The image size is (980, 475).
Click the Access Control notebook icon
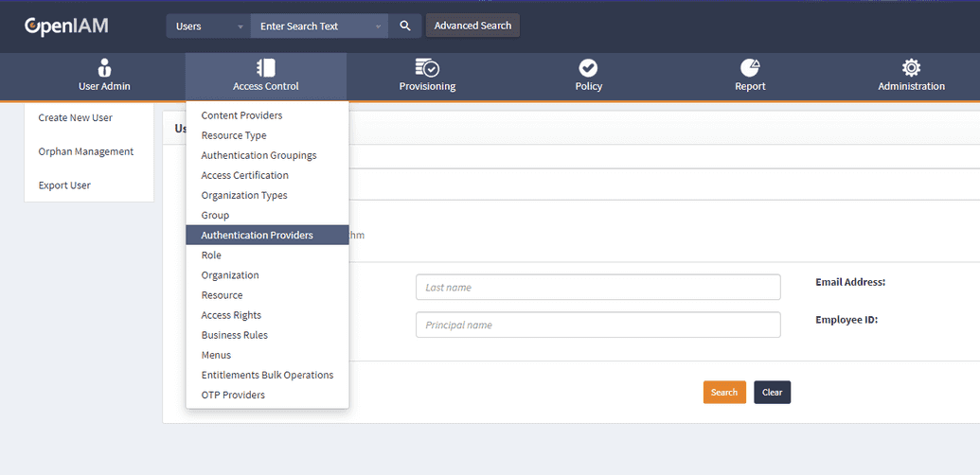265,67
